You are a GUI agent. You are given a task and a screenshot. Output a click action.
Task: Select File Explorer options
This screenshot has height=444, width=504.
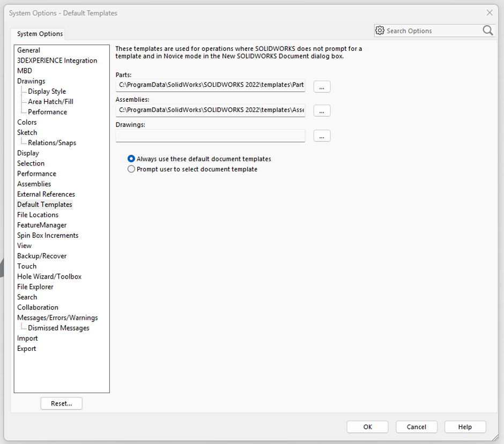(x=35, y=287)
